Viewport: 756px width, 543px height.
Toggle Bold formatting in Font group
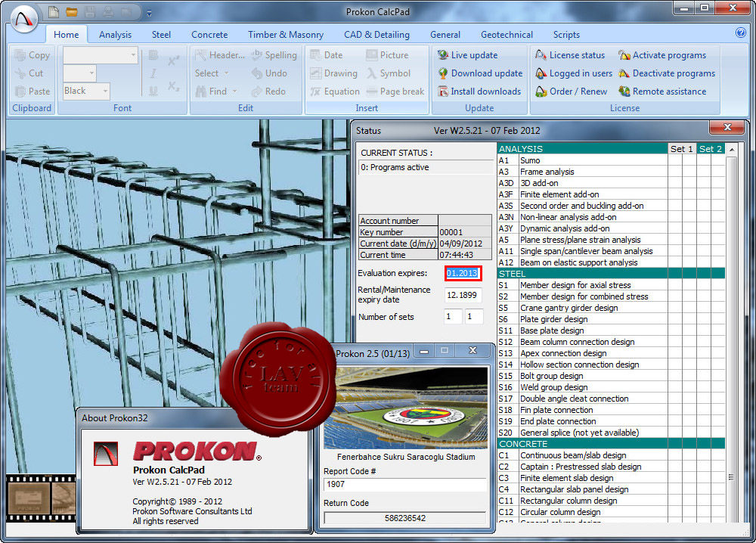(x=153, y=55)
